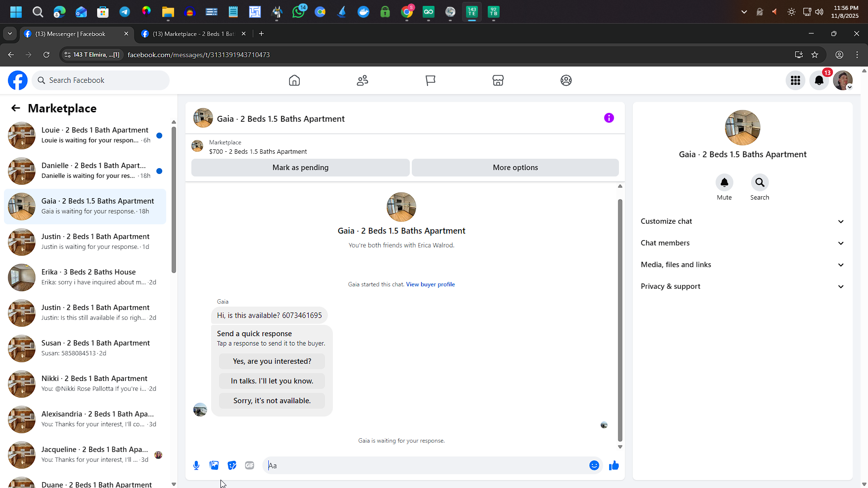
Task: Send quick response 'Sorry, it's not available.'
Action: pos(272,401)
